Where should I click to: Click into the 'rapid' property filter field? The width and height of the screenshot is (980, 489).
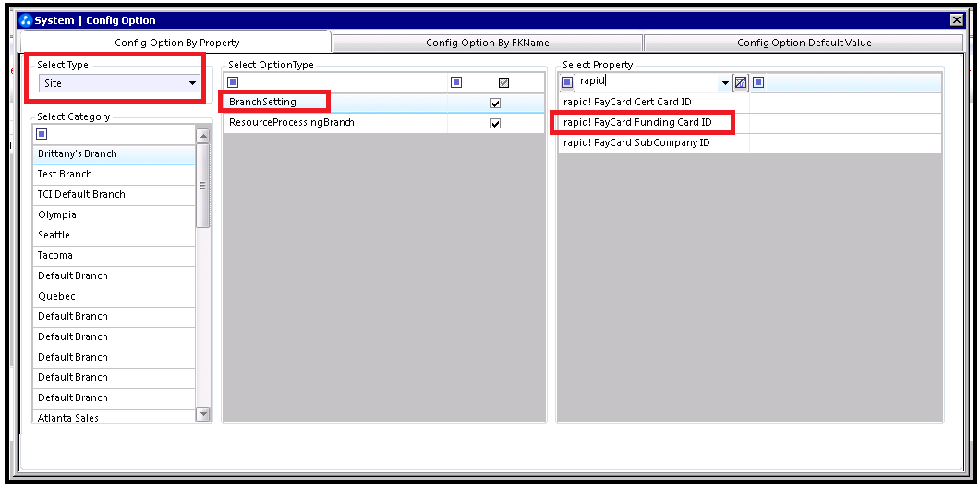coord(648,81)
